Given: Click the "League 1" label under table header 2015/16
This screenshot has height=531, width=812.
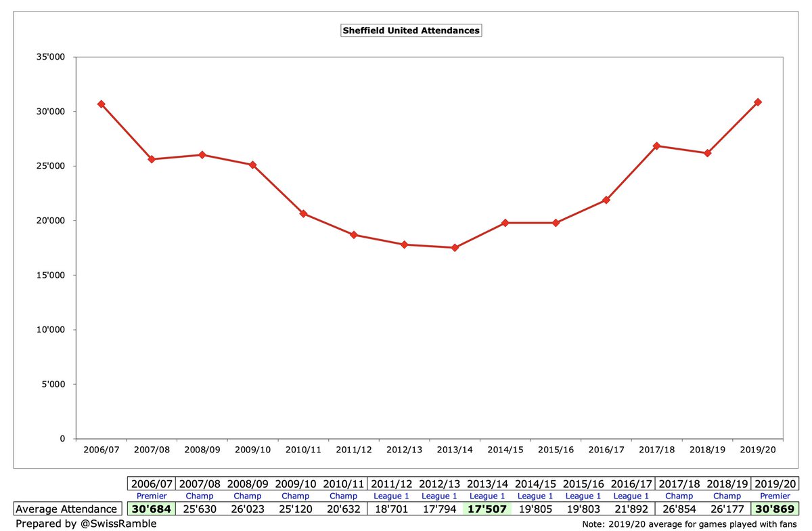Looking at the screenshot, I should pos(583,496).
